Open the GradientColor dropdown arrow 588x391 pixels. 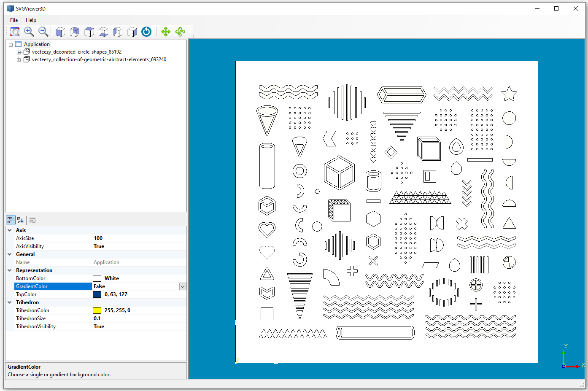183,286
